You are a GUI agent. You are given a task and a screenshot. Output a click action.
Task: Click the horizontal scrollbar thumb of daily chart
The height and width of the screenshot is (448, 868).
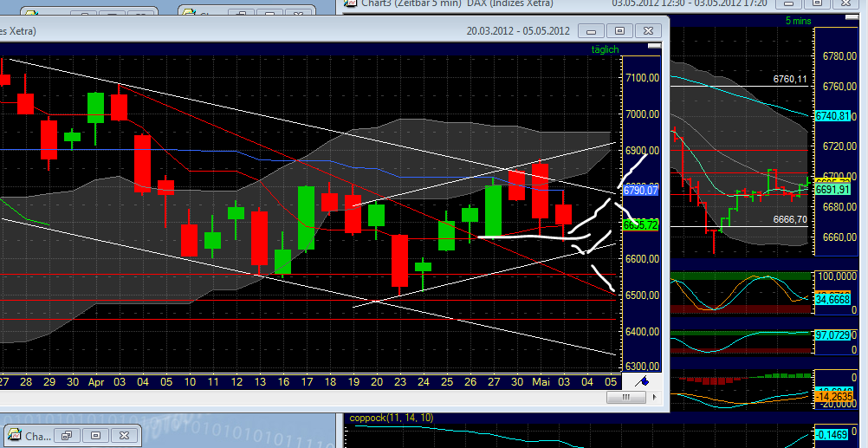click(x=626, y=397)
